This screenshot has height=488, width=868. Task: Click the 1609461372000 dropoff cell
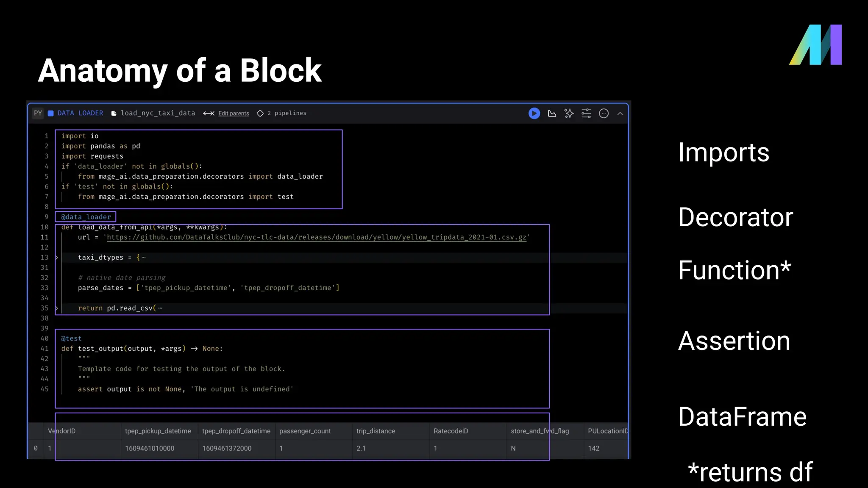click(x=227, y=448)
